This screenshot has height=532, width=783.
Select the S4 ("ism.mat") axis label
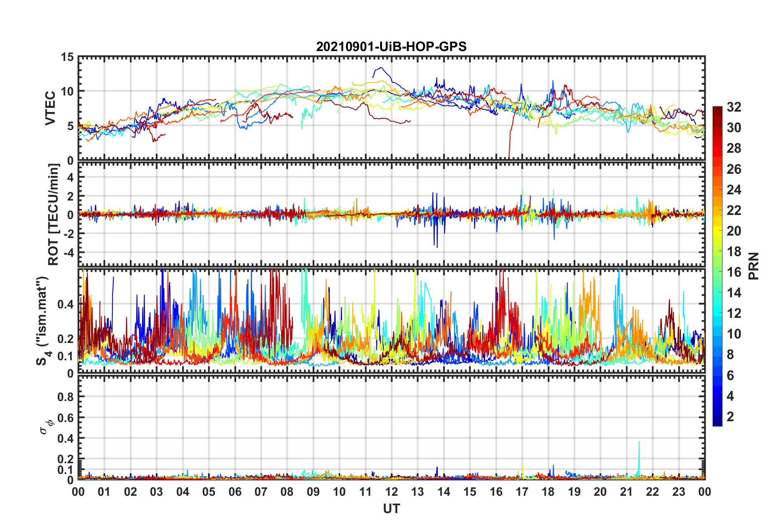pyautogui.click(x=42, y=321)
